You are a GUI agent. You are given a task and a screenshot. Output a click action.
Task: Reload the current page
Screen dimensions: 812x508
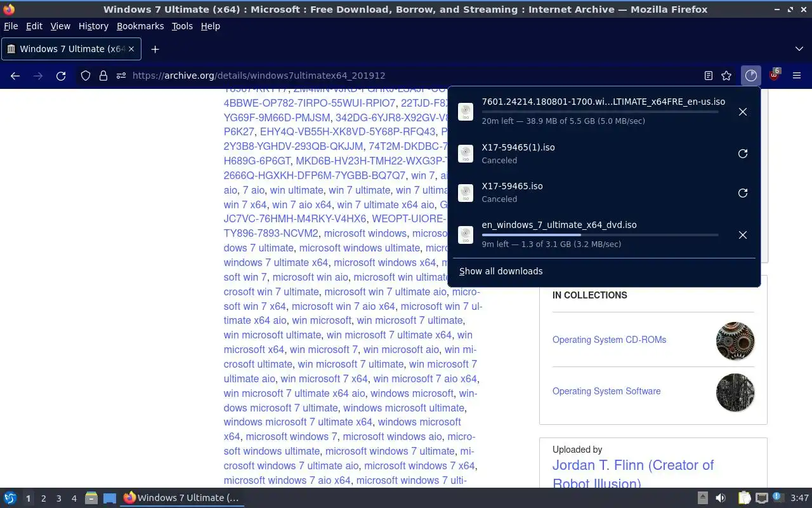[x=61, y=76]
